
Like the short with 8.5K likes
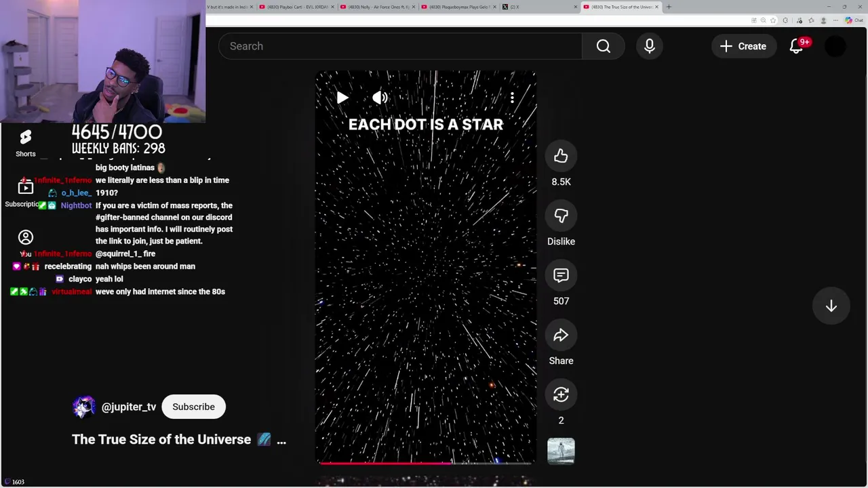click(x=561, y=156)
